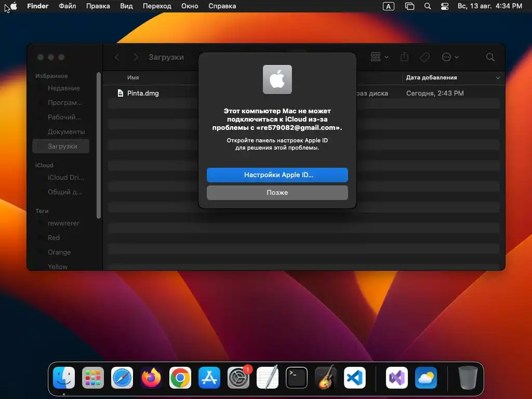Image resolution: width=532 pixels, height=399 pixels.
Task: Launch Terminal from the Dock
Action: [297, 378]
